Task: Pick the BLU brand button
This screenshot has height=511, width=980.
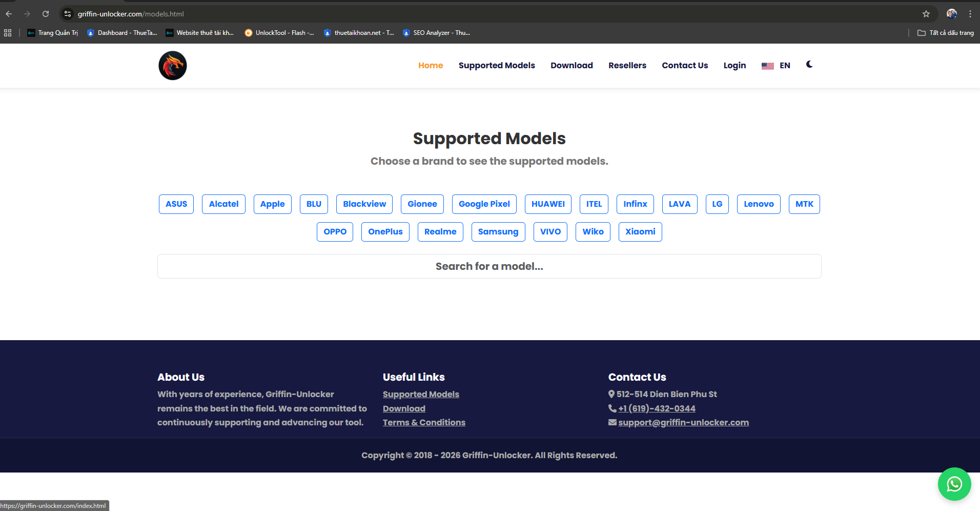Action: tap(314, 204)
